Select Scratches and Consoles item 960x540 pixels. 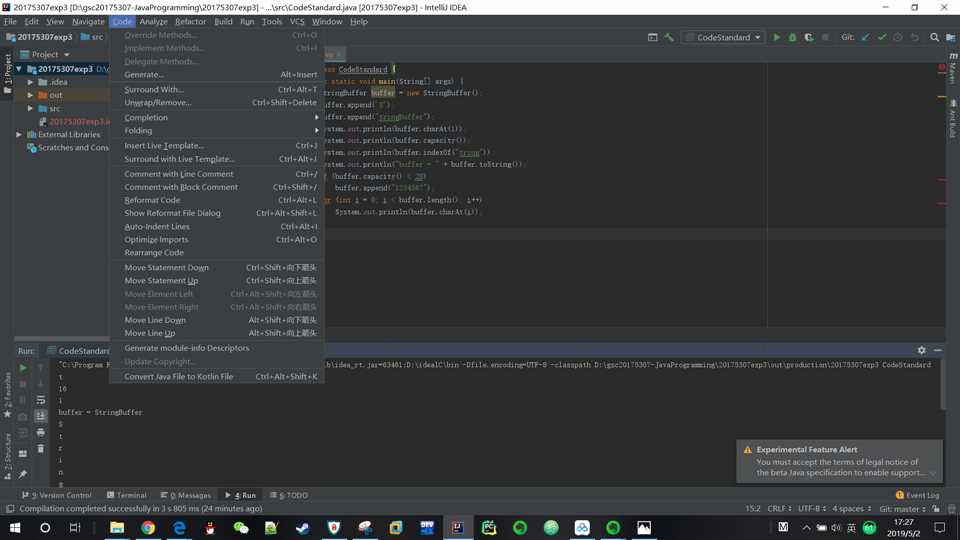click(67, 148)
